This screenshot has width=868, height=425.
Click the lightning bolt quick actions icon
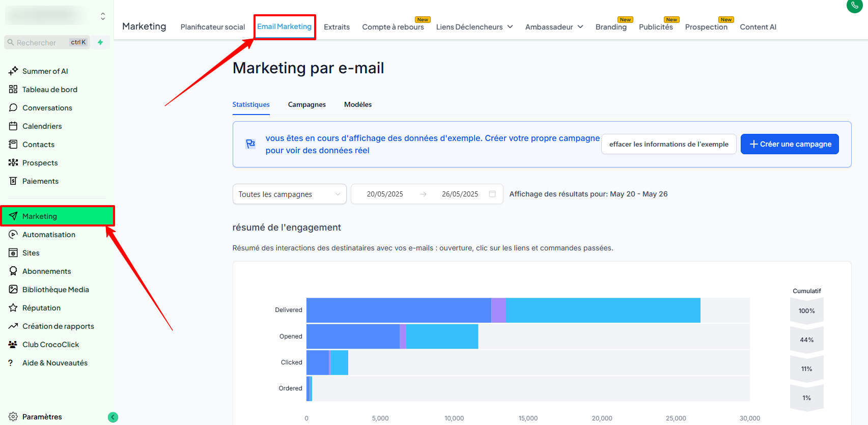[100, 42]
